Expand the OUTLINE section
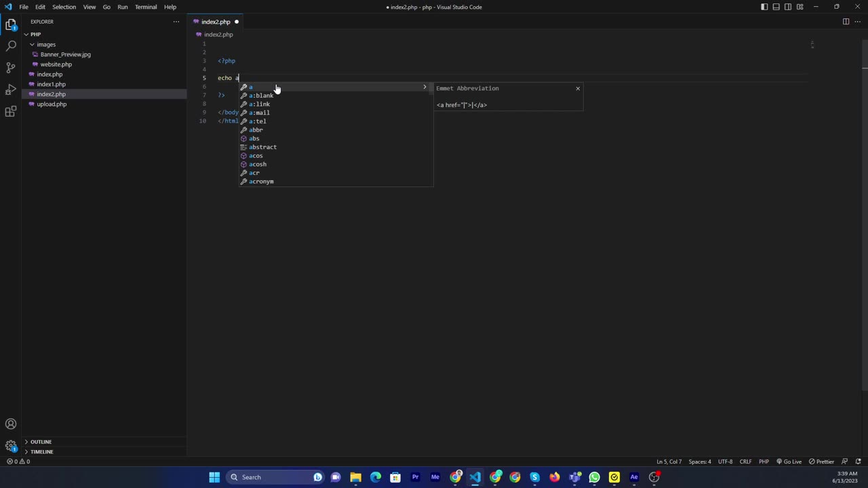This screenshot has width=868, height=488. [x=41, y=442]
